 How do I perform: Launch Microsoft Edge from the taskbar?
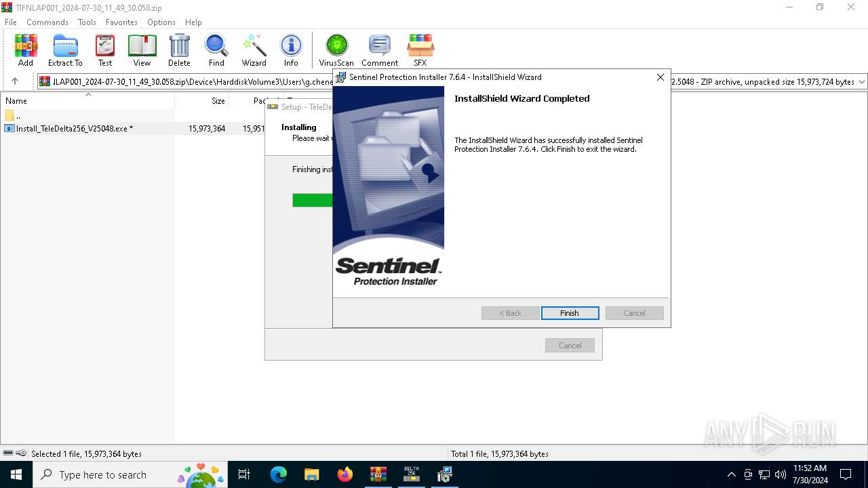[x=279, y=474]
